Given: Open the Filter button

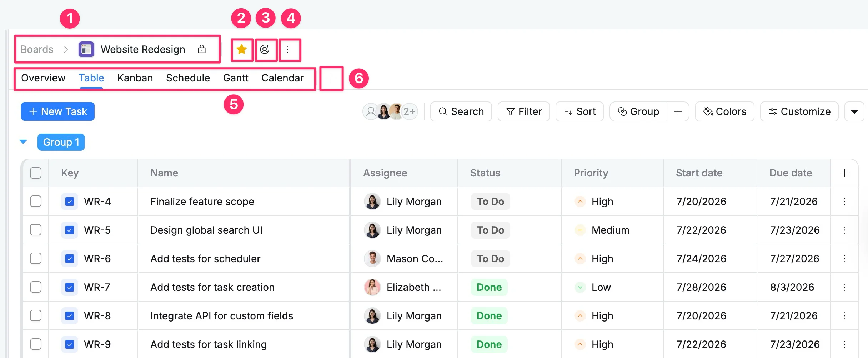Looking at the screenshot, I should 524,111.
